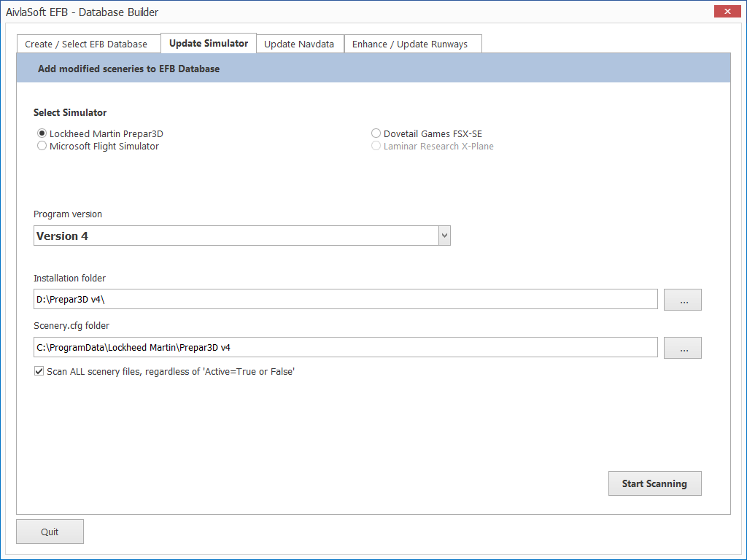Open the Update Navdata tab

coord(300,44)
